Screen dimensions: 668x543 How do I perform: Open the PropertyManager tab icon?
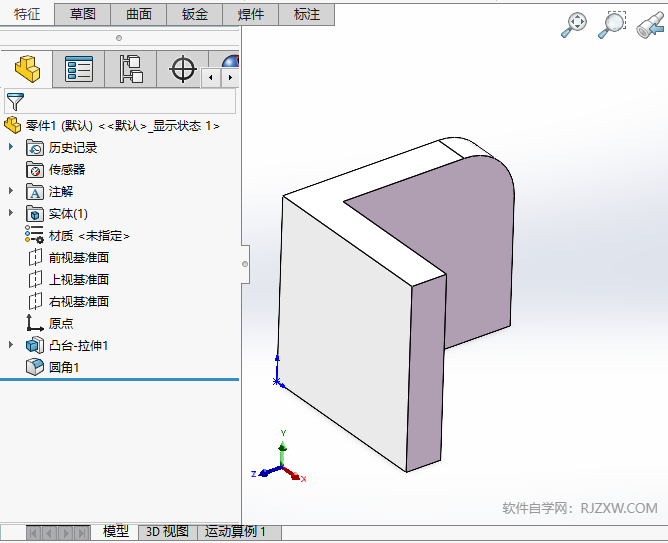[x=79, y=69]
